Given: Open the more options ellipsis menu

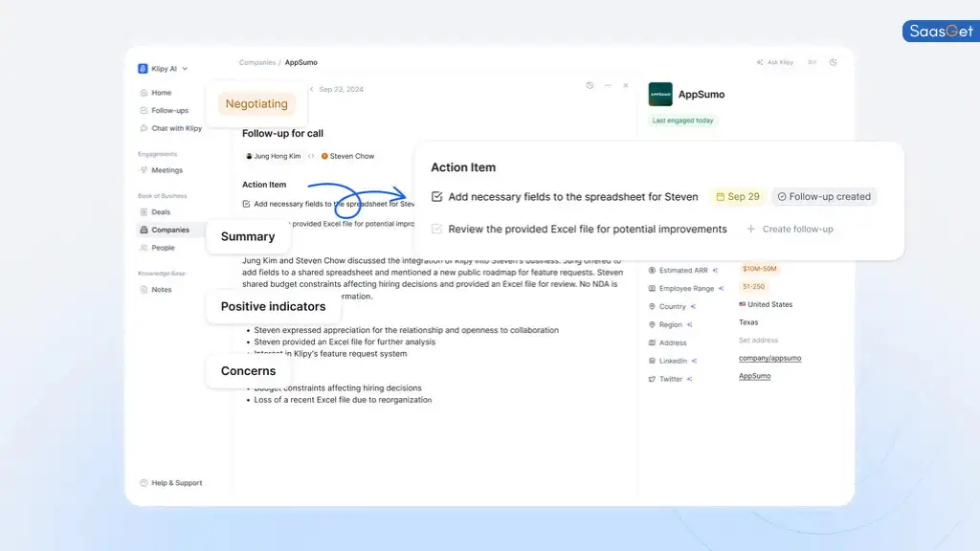Looking at the screenshot, I should 608,85.
